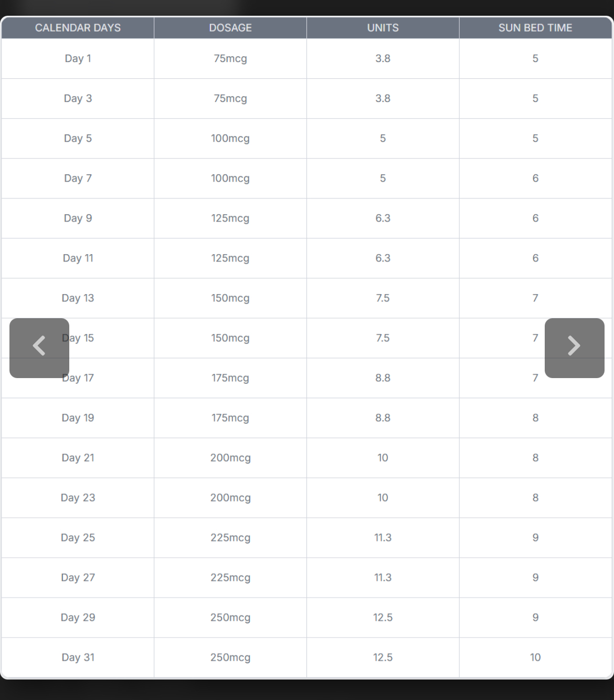
Task: Select the Day 31 row label
Action: point(78,657)
